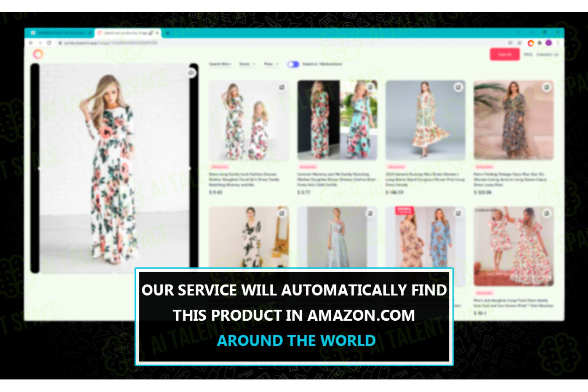The width and height of the screenshot is (588, 392).
Task: Click the corner icon on the light blue gown card
Action: [x=370, y=213]
